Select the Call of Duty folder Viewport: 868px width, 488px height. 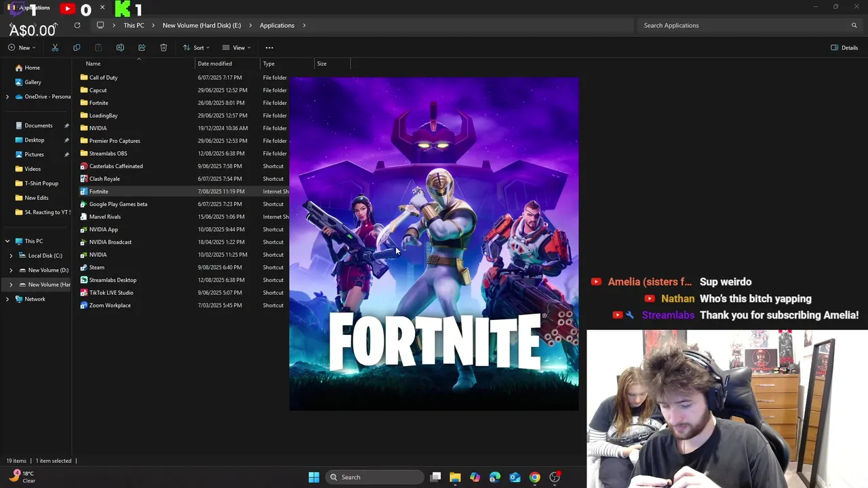(103, 77)
